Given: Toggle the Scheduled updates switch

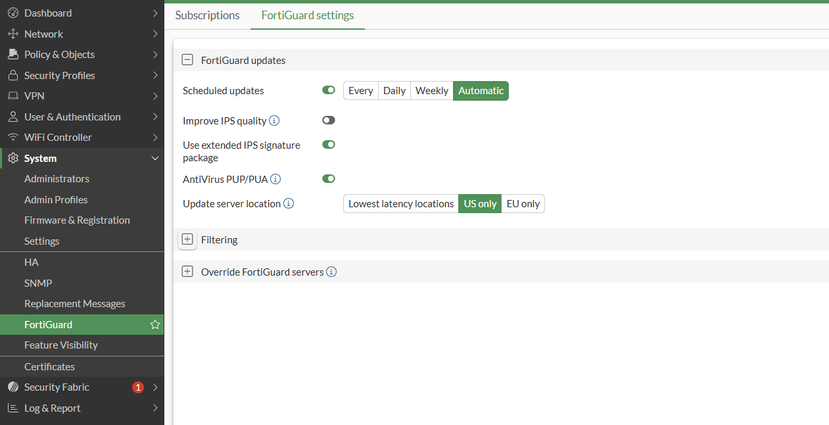Looking at the screenshot, I should pos(328,90).
